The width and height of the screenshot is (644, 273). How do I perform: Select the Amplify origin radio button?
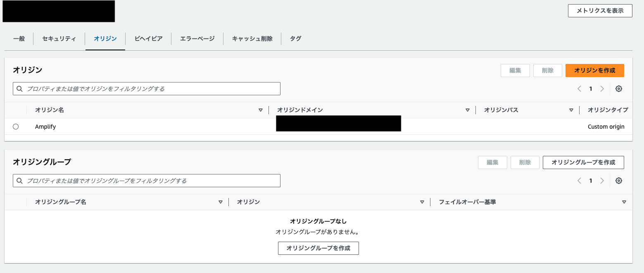[x=16, y=127]
